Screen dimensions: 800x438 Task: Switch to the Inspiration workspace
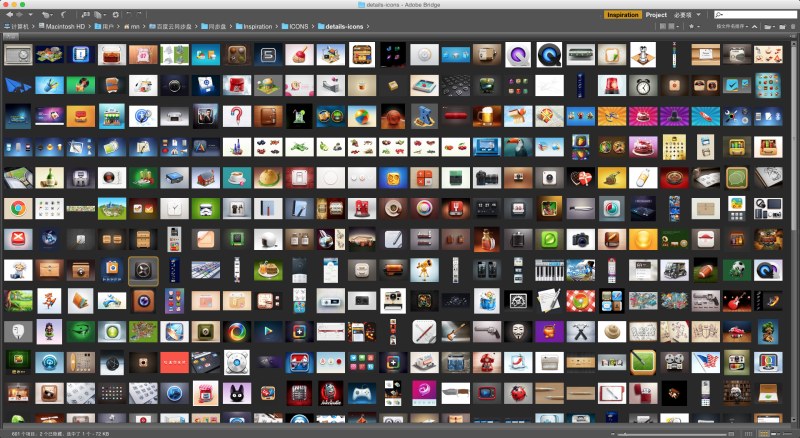click(622, 15)
